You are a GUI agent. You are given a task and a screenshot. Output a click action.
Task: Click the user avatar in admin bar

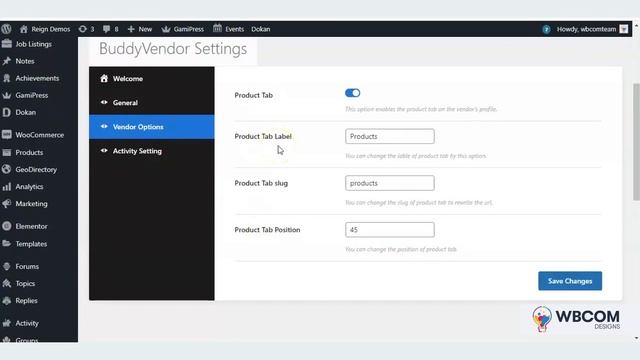pos(623,29)
